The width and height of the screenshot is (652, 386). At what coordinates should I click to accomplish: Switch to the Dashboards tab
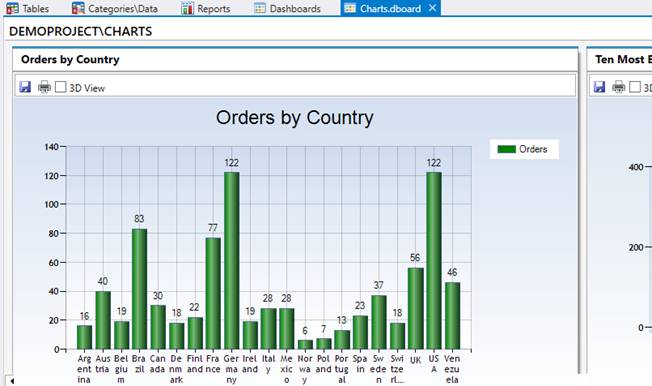[x=287, y=8]
